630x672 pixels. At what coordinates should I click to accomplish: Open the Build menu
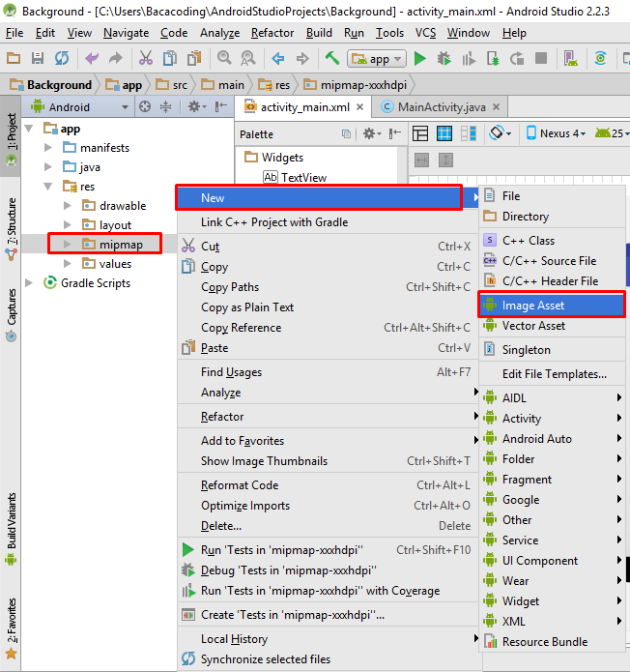click(x=319, y=33)
